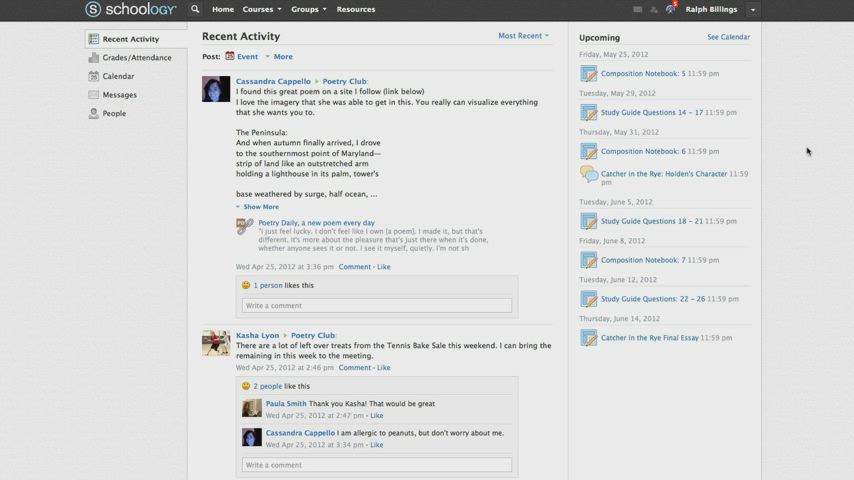Select Calendar in the left sidebar
The image size is (854, 480).
pyautogui.click(x=118, y=76)
